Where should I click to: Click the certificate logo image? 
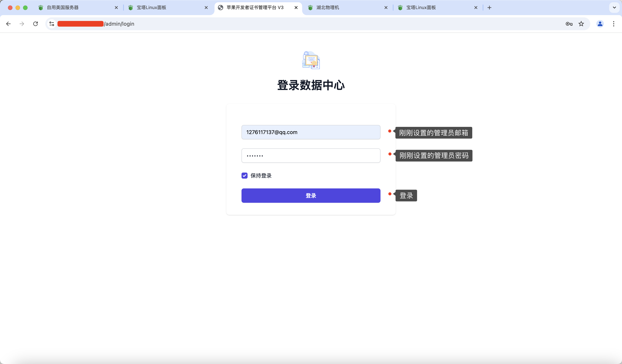click(x=311, y=60)
